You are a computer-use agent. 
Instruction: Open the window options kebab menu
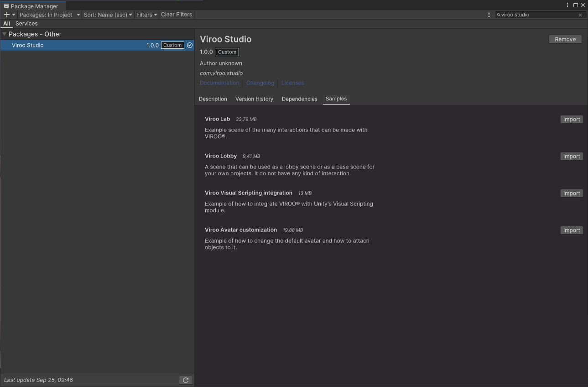coord(567,5)
